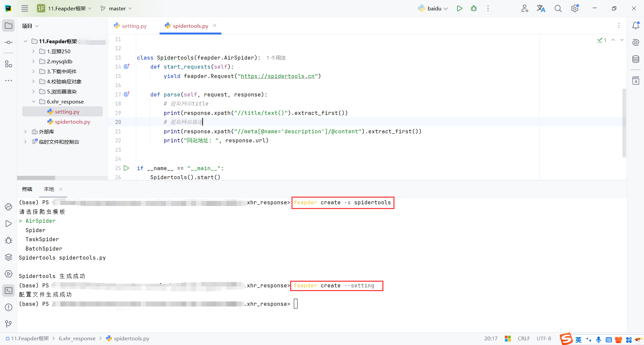Open the Problems tool window
This screenshot has height=345, width=644.
pos(8,307)
